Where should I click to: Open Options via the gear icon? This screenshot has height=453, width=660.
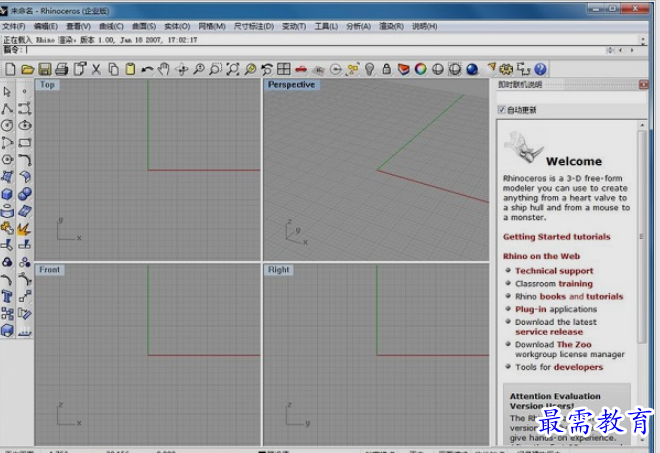point(506,69)
